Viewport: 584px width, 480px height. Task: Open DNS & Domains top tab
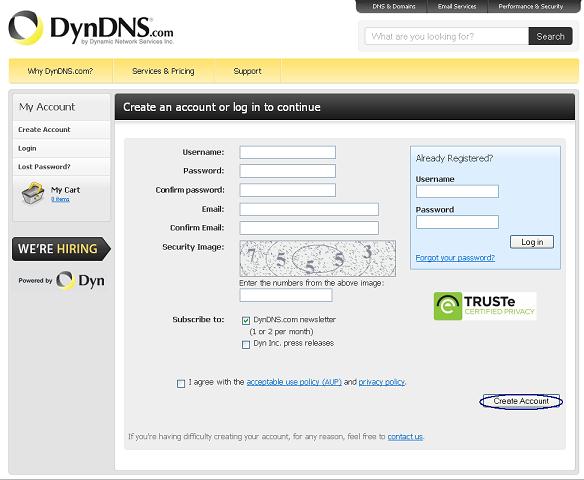(394, 6)
